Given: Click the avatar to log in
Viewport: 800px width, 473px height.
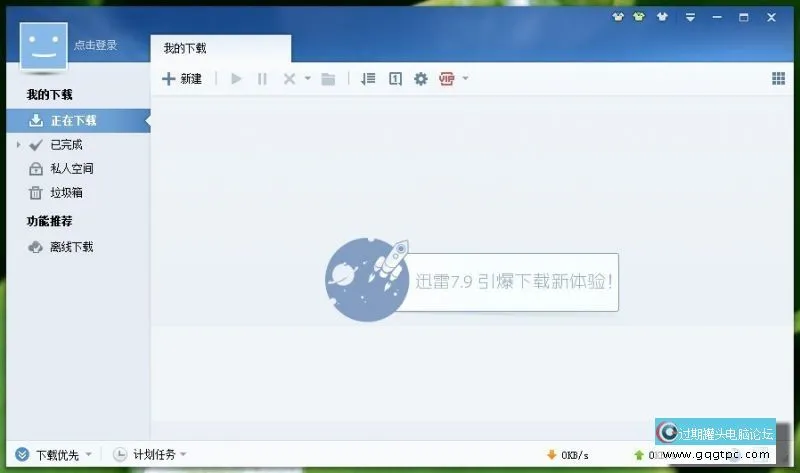Looking at the screenshot, I should coord(43,46).
